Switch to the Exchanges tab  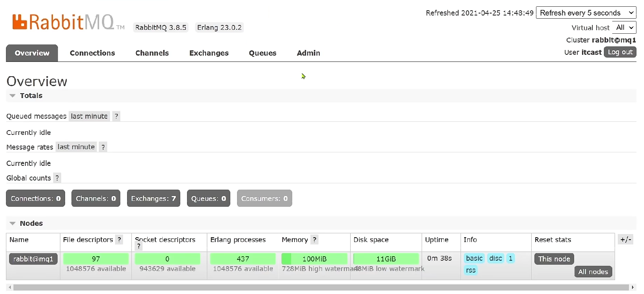pyautogui.click(x=209, y=53)
